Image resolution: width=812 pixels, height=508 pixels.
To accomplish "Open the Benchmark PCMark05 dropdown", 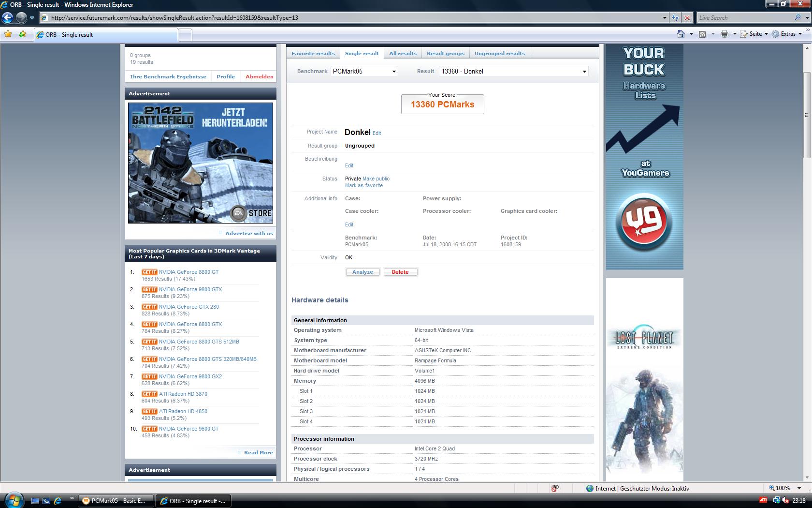I will coord(364,71).
